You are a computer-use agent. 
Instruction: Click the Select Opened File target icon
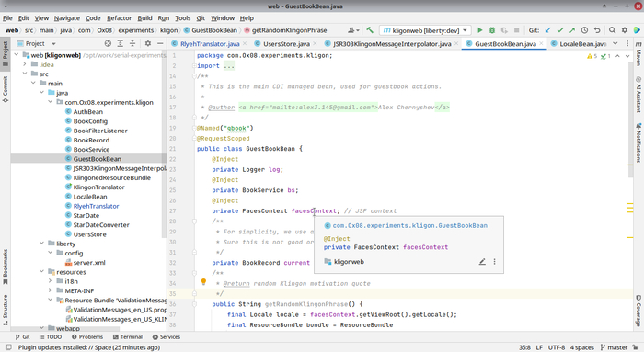108,43
